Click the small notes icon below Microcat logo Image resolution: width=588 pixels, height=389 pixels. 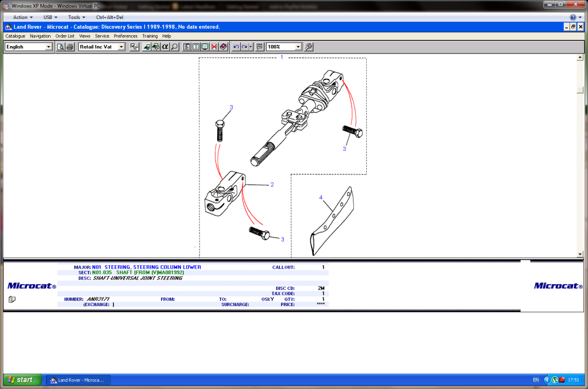click(x=12, y=299)
